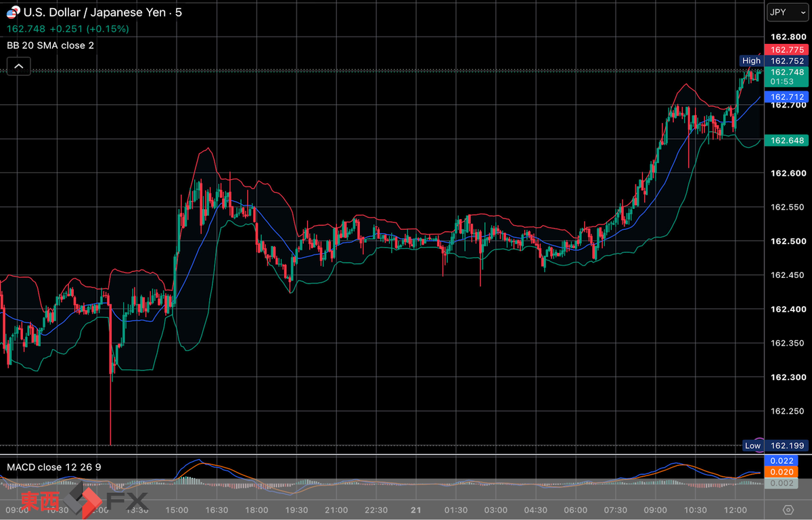Viewport: 812px width, 520px height.
Task: Select the BB 20 SMA close 2 indicator label
Action: (x=51, y=45)
